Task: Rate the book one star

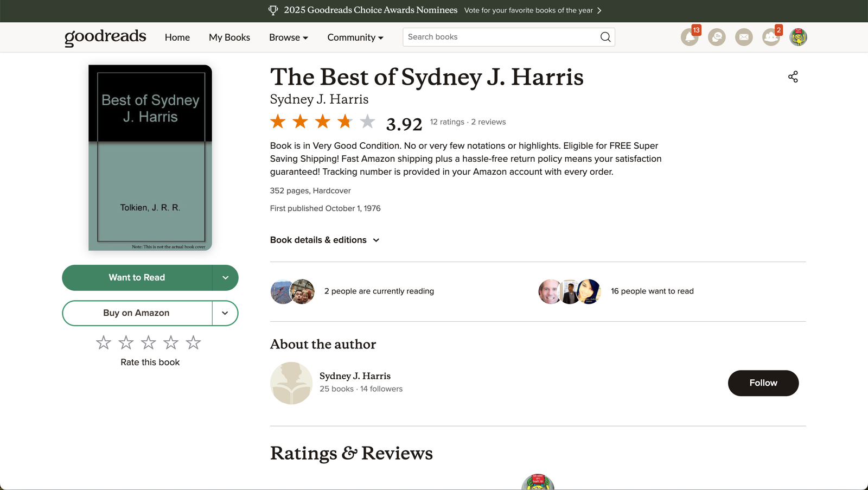Action: [104, 343]
